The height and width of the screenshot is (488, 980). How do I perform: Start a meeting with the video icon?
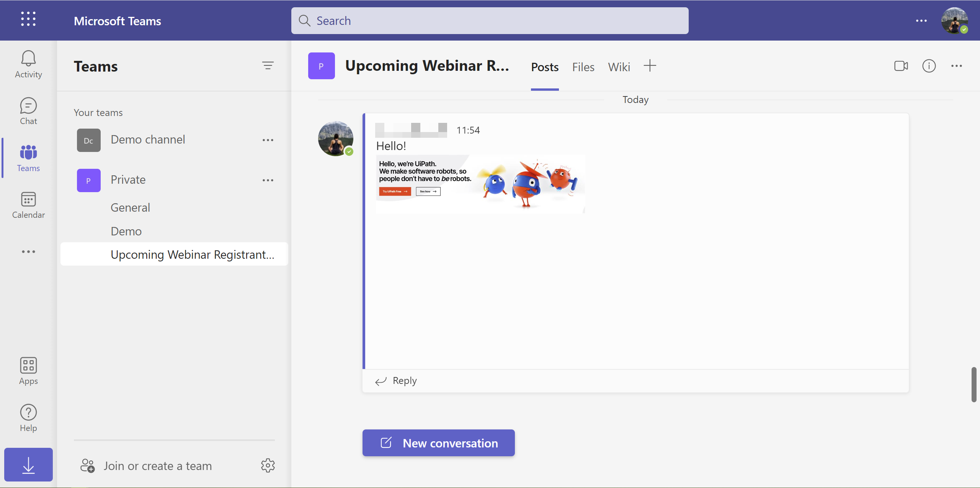(x=901, y=66)
